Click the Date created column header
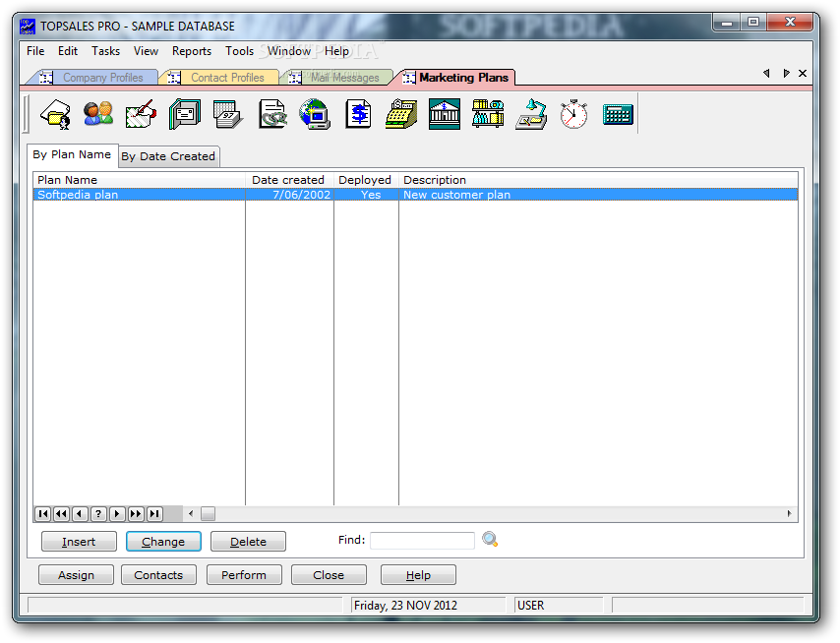Screen dimensions: 840x643 coord(290,180)
